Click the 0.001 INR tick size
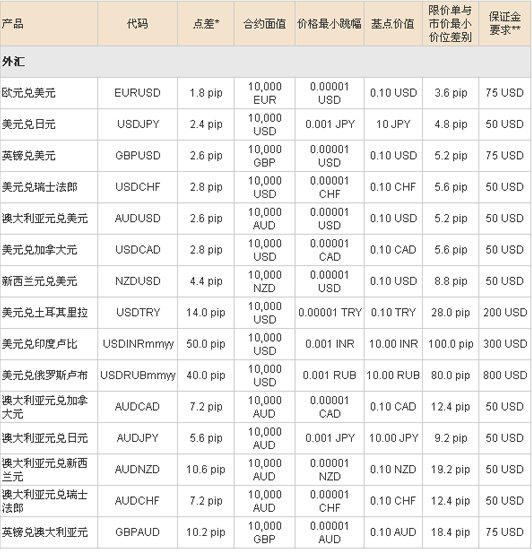 click(330, 344)
